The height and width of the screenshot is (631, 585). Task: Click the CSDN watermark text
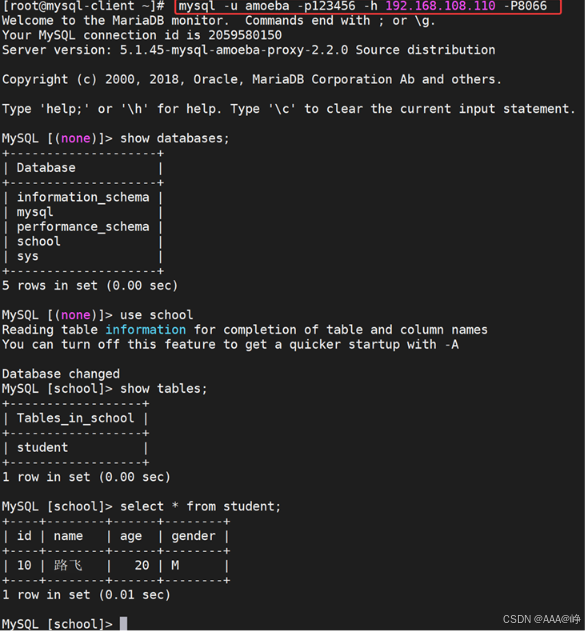(x=541, y=619)
